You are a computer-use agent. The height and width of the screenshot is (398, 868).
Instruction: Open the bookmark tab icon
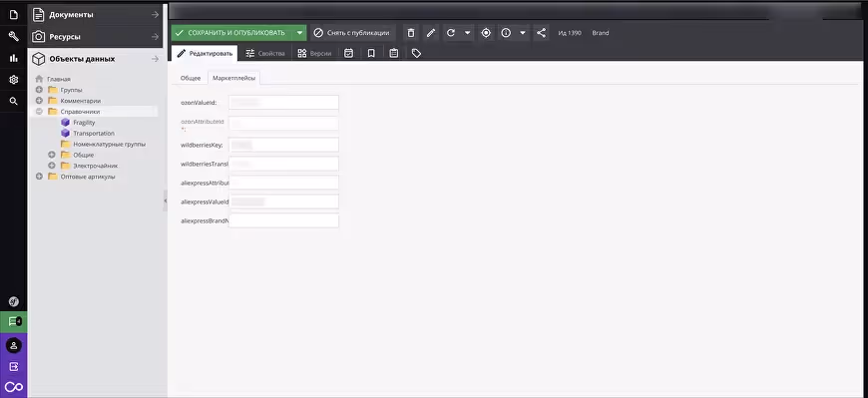pos(371,53)
